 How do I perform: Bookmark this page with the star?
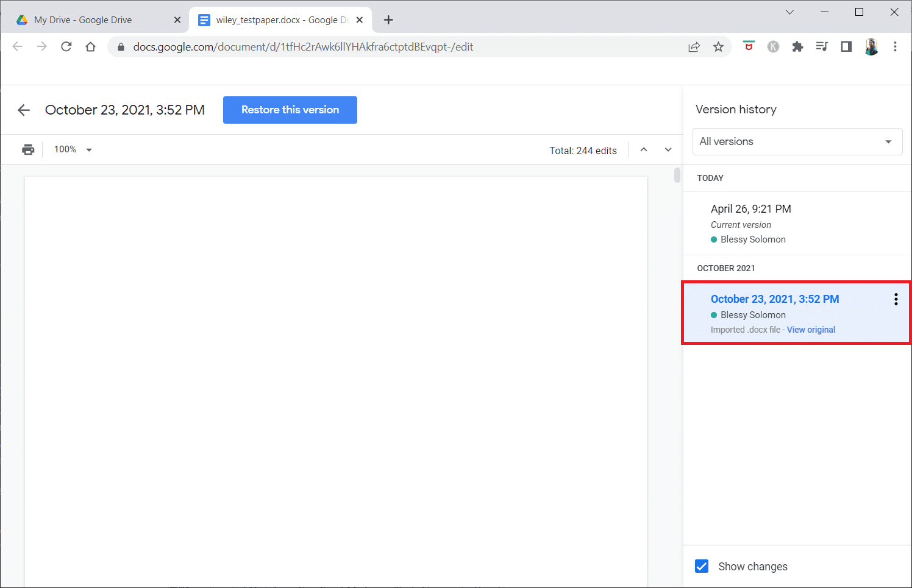click(x=718, y=47)
